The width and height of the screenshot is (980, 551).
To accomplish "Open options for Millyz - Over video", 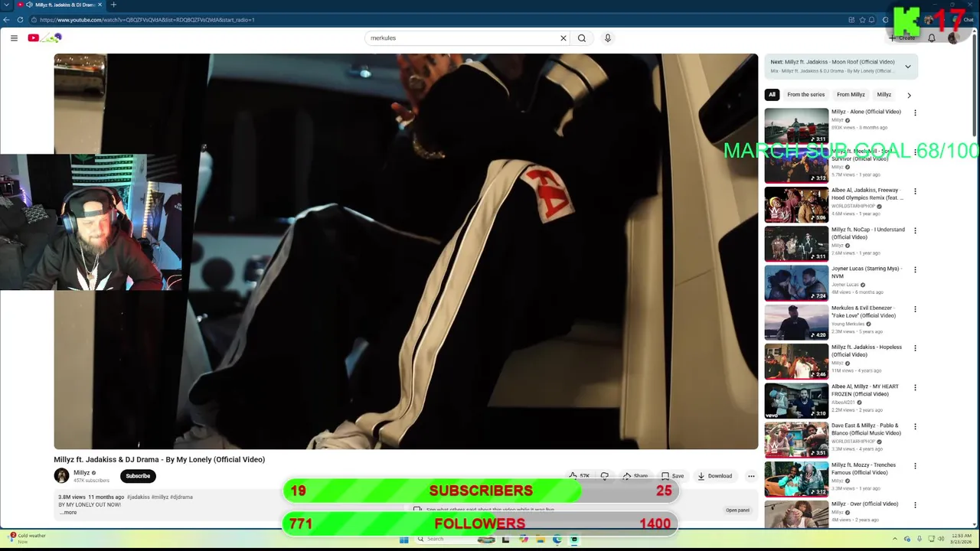I will (x=915, y=505).
